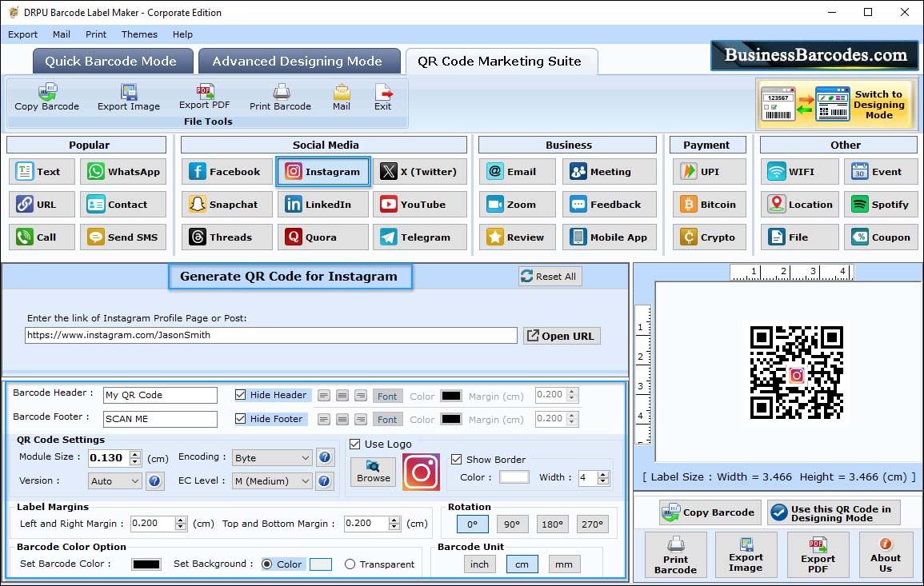Choose the Snapchat QR type

point(227,205)
